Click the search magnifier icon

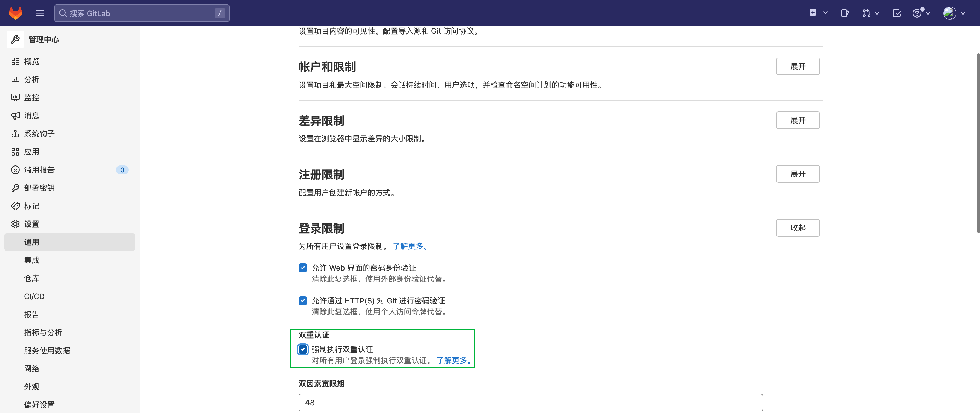pos(63,13)
